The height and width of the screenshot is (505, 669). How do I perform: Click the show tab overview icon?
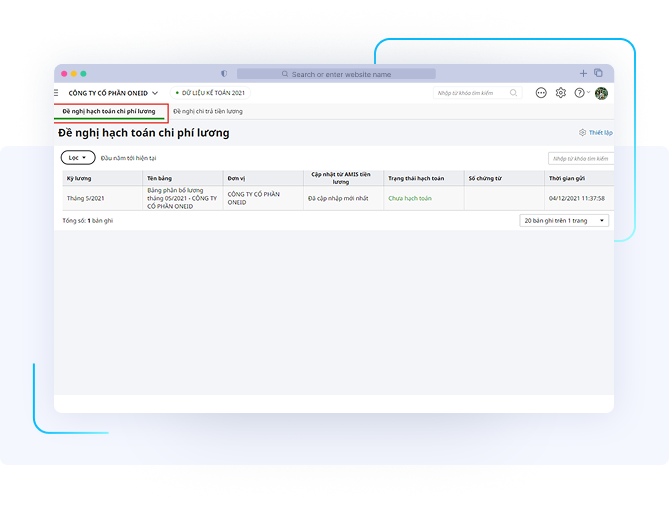tap(598, 73)
